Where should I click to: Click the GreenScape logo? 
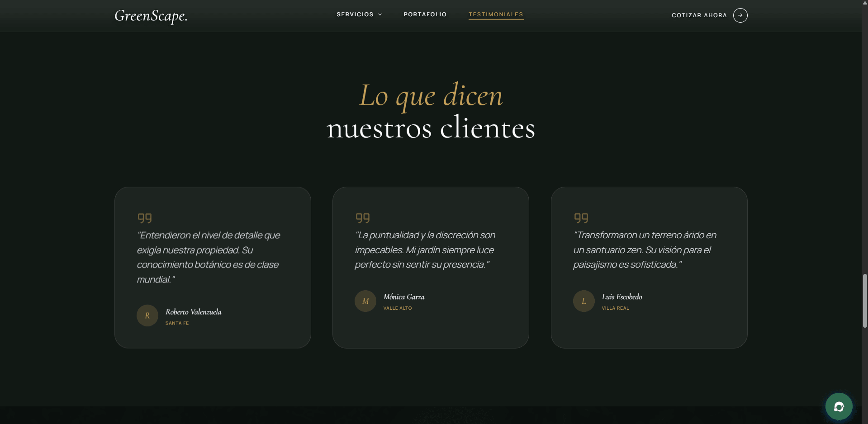click(151, 16)
